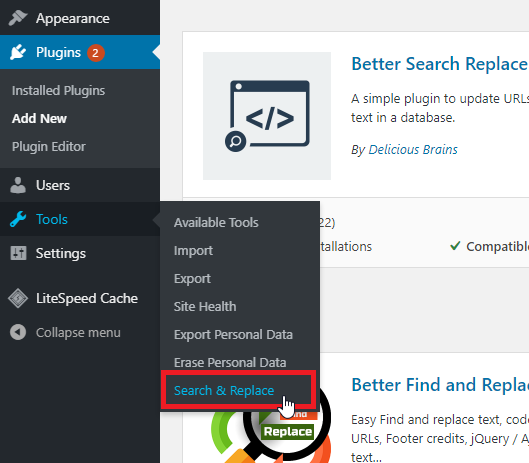Open Search & Replace tool
529x463 pixels.
coord(224,390)
